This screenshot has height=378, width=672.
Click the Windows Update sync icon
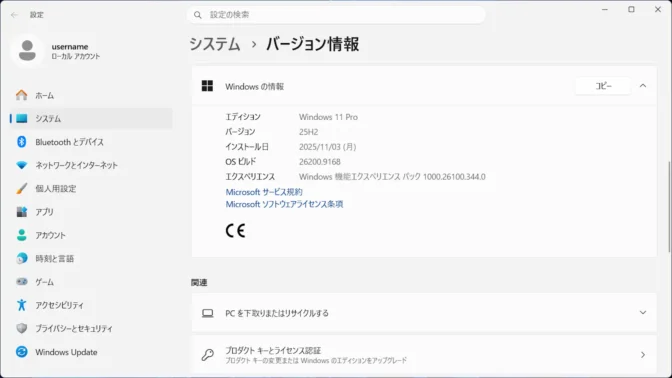click(x=21, y=352)
